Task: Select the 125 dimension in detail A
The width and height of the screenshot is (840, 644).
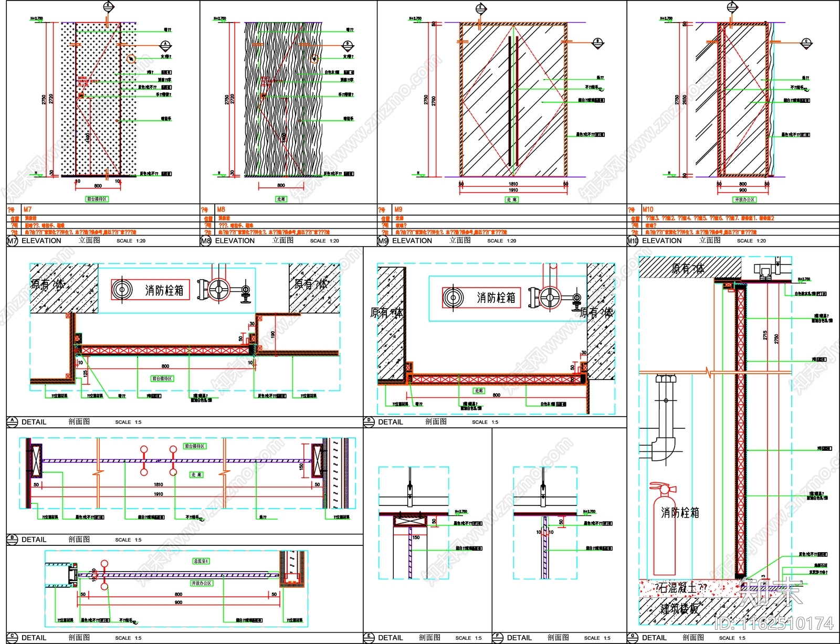Action: (86, 374)
